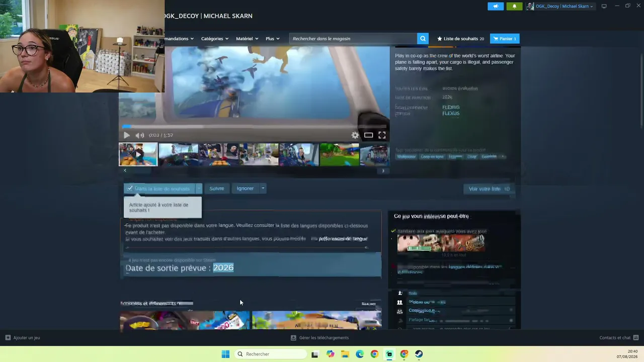
Task: Select the green landscape screenshot thumbnail
Action: pos(339,154)
